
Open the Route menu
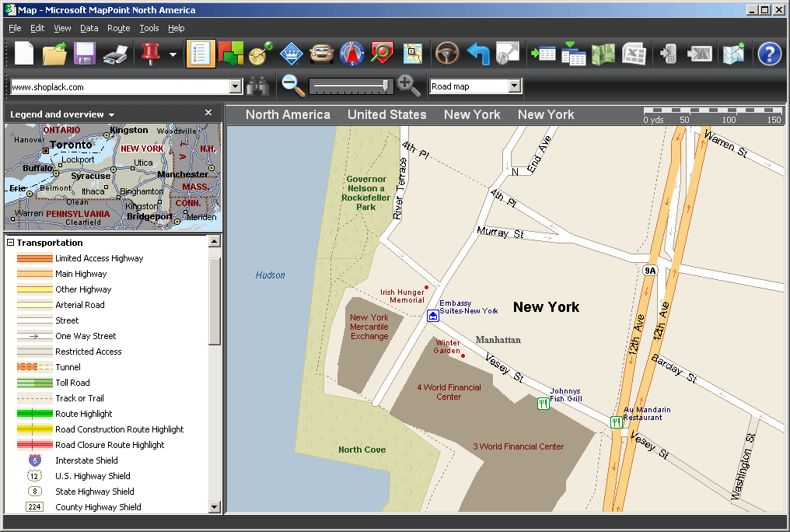(118, 28)
